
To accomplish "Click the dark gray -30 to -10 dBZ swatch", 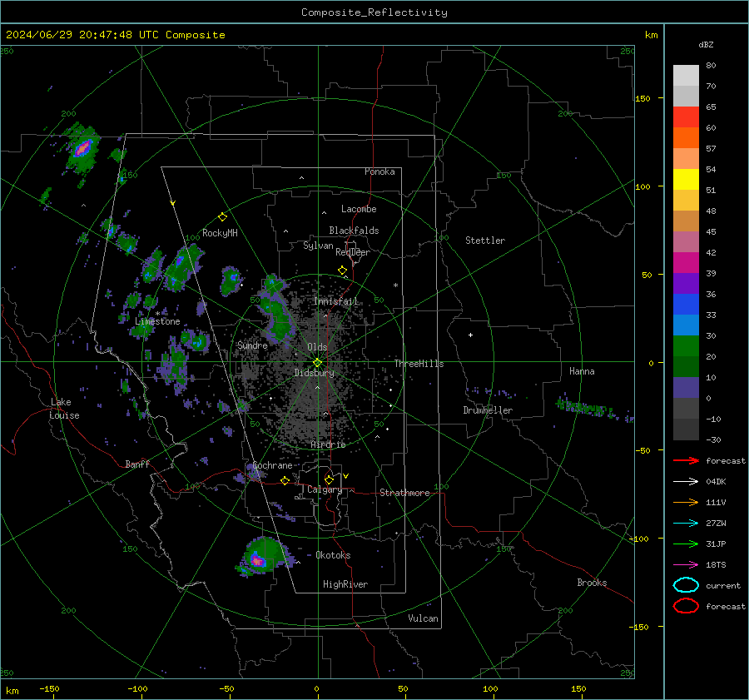I will (x=686, y=429).
